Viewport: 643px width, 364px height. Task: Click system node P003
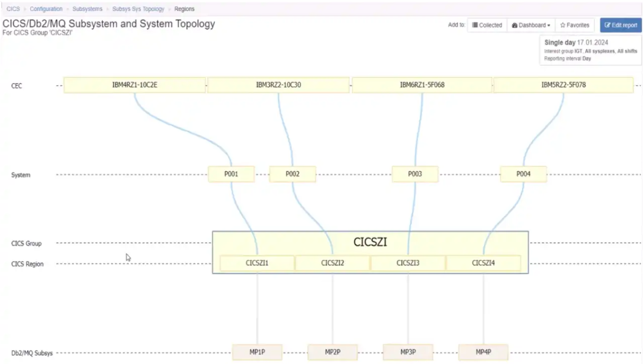coord(415,174)
